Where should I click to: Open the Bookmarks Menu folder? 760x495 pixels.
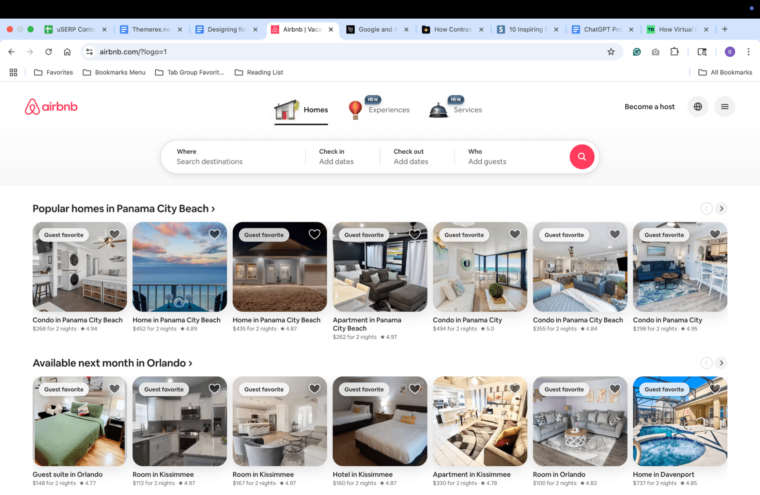click(x=114, y=72)
